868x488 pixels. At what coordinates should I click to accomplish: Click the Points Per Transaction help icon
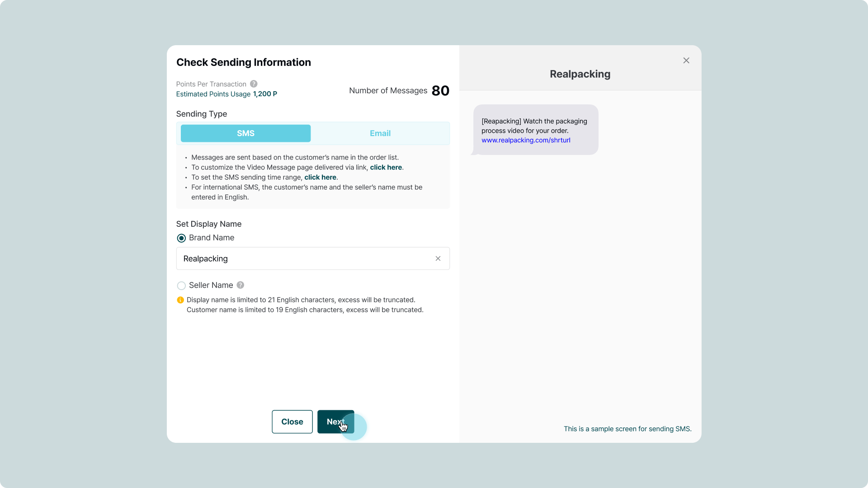[254, 84]
